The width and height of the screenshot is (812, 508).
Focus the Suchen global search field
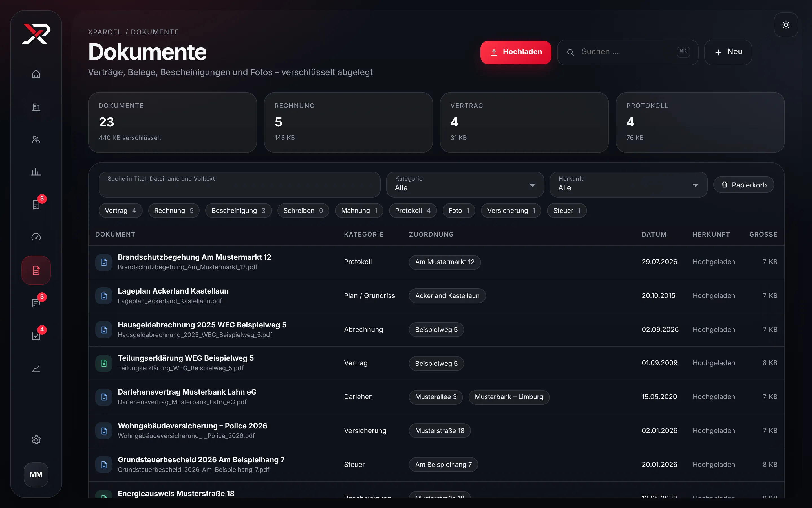[x=627, y=52]
